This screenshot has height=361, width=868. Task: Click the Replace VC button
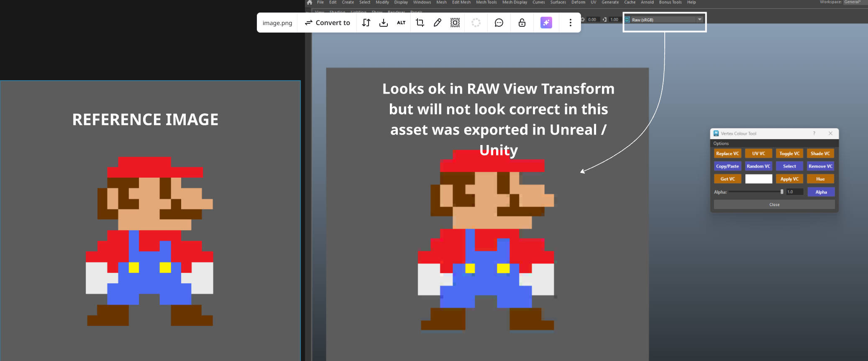coord(727,154)
